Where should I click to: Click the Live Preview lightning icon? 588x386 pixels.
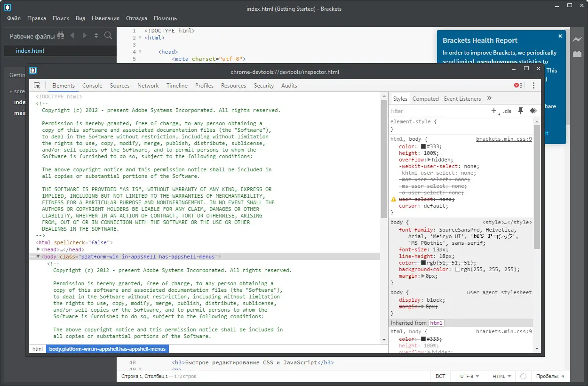click(x=577, y=40)
